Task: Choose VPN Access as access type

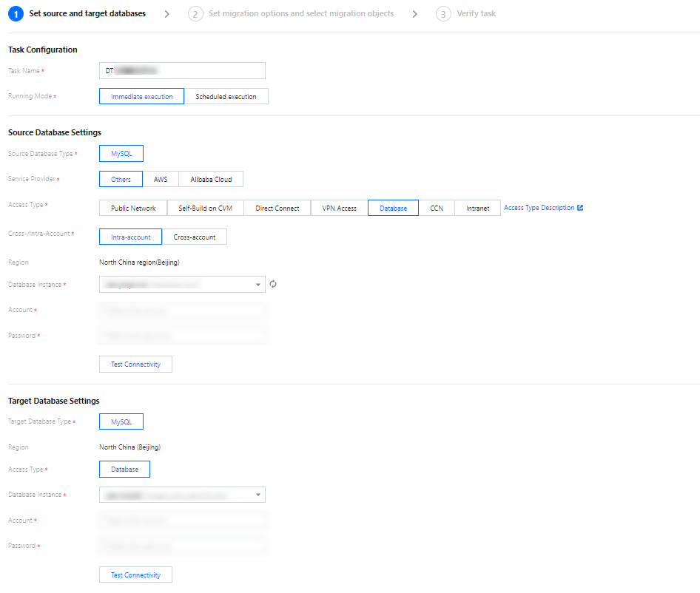Action: (339, 209)
